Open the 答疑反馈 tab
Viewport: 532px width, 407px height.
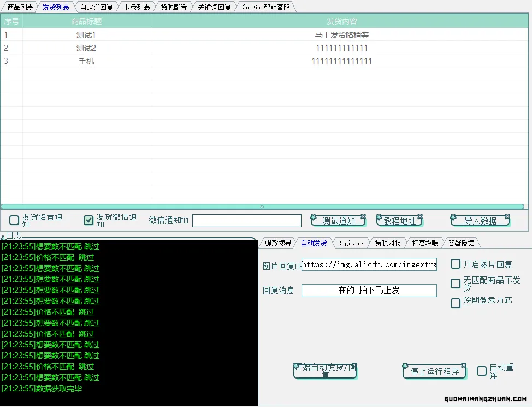point(461,243)
